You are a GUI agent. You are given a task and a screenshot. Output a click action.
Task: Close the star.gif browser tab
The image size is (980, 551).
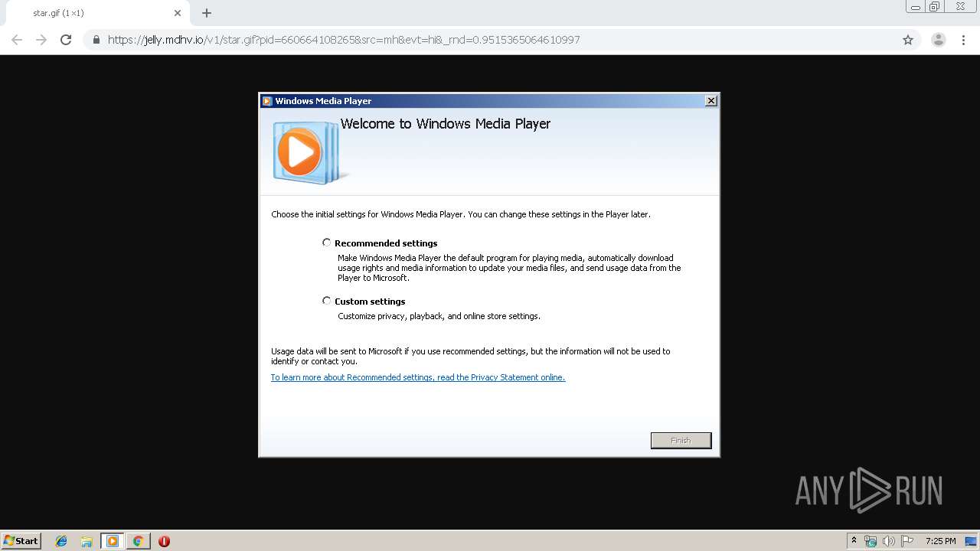178,13
